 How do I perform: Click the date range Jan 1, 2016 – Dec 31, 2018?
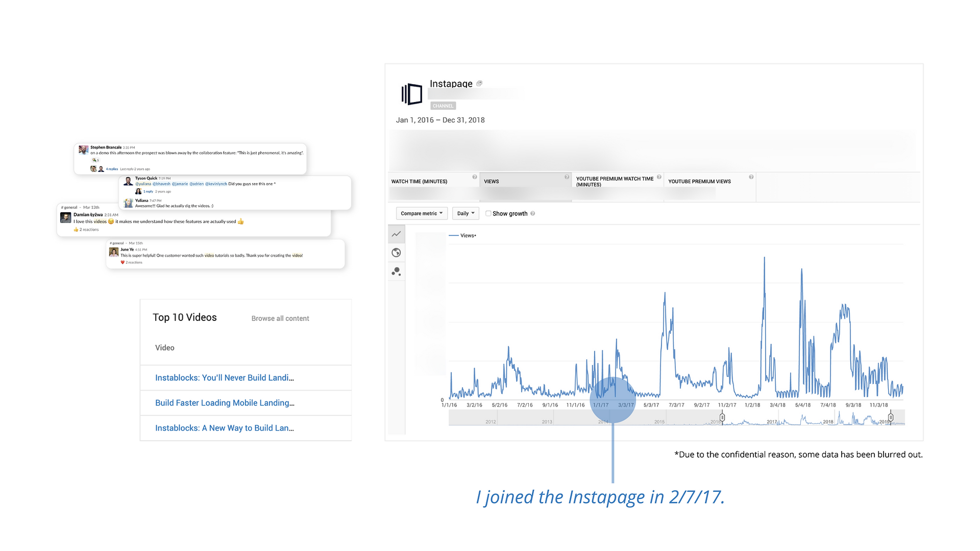click(x=440, y=120)
